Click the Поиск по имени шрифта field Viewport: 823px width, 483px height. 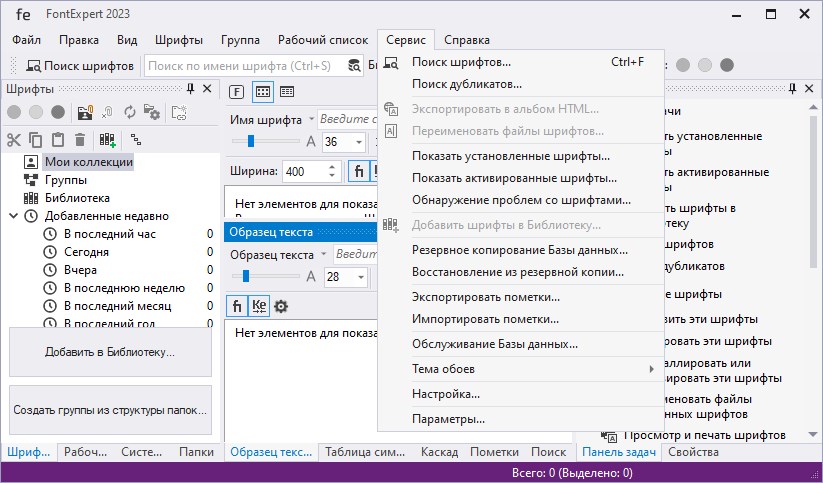coord(246,66)
